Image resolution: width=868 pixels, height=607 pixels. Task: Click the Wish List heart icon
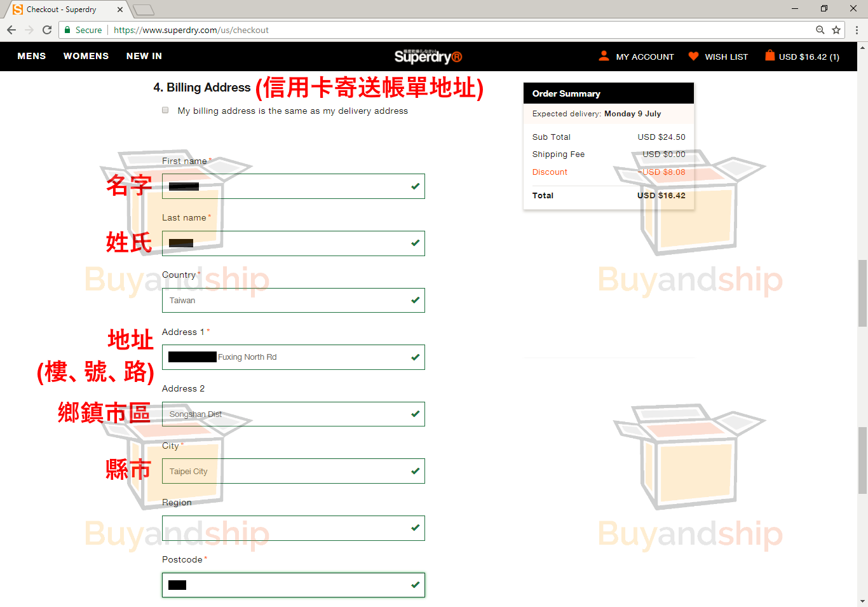coord(693,56)
